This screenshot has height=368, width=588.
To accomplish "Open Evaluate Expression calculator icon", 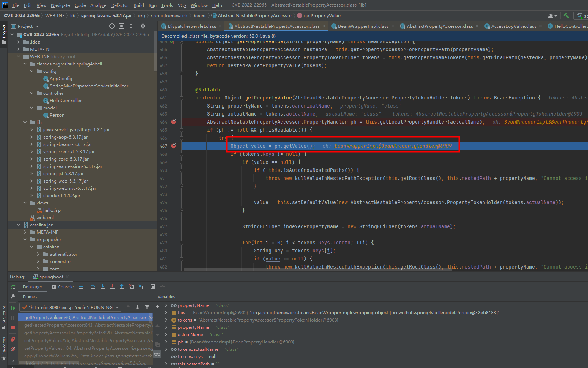I will pos(153,287).
